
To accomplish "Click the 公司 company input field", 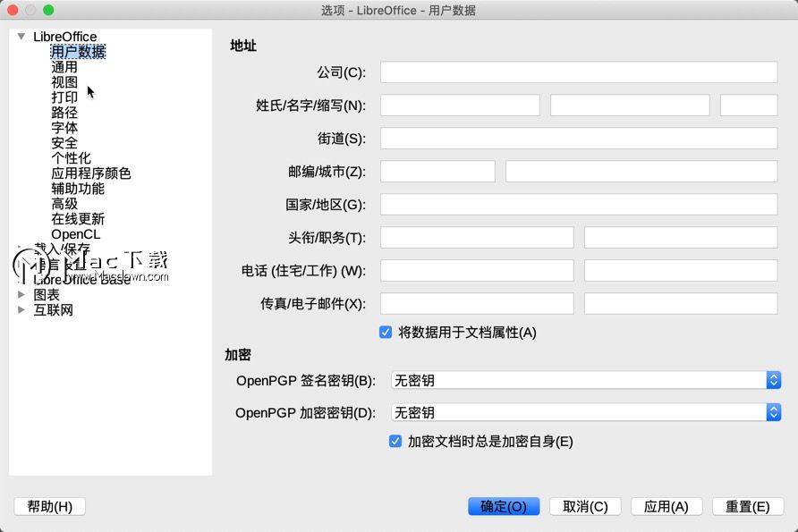I will [579, 72].
